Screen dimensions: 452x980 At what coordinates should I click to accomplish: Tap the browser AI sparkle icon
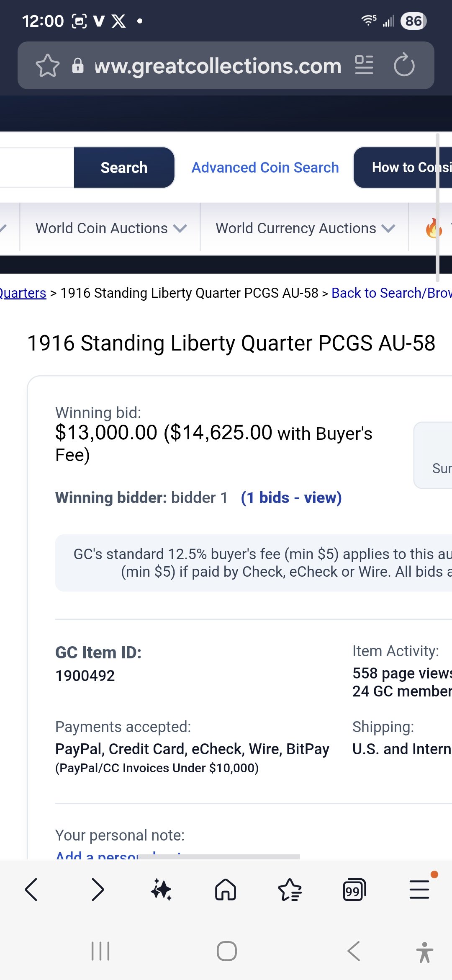point(161,890)
